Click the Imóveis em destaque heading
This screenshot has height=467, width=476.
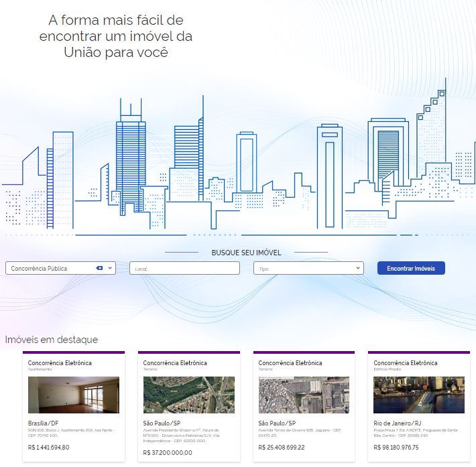[x=52, y=340]
